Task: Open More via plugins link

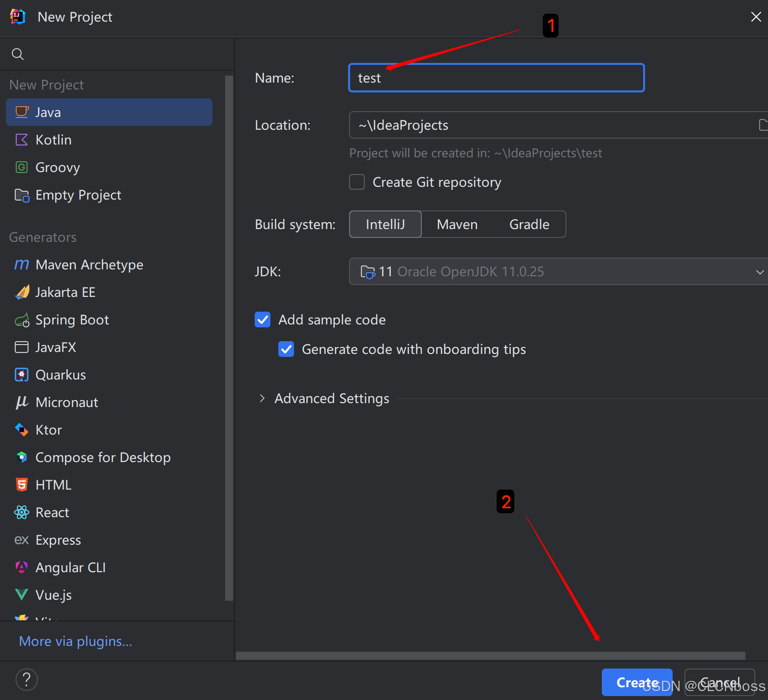Action: click(x=75, y=641)
